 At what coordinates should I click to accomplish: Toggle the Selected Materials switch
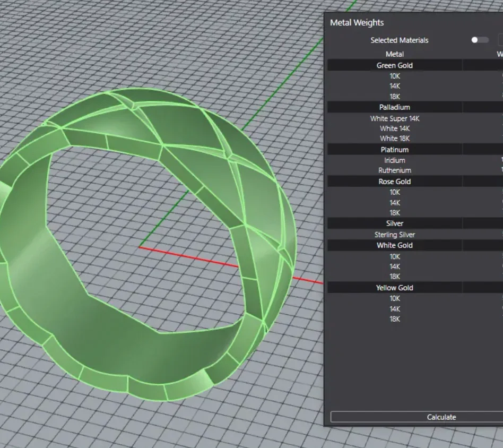pos(480,40)
